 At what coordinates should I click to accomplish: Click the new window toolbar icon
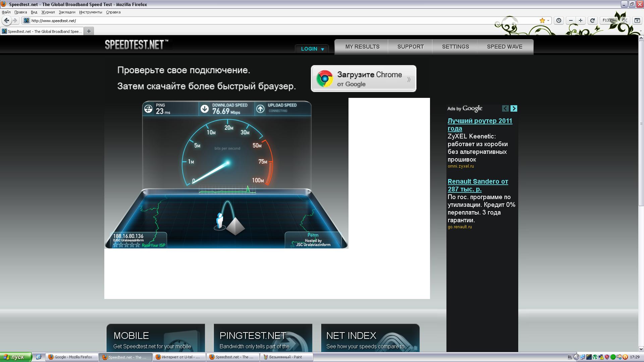tap(637, 20)
